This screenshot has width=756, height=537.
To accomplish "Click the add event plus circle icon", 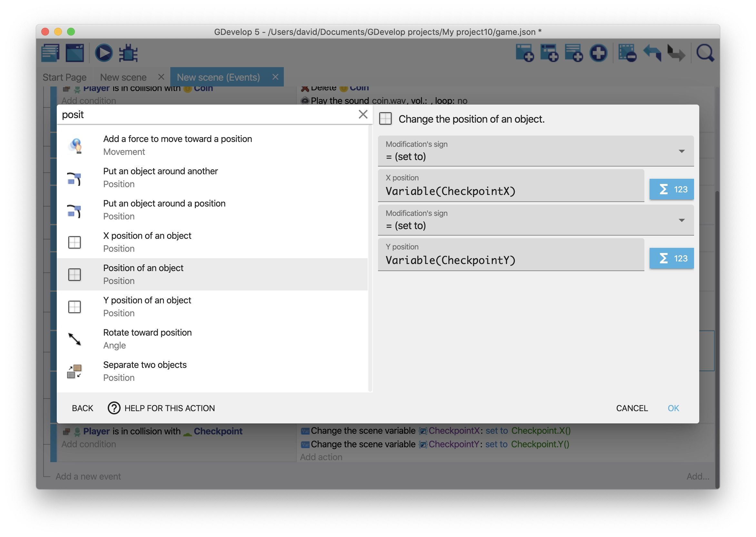I will point(598,53).
